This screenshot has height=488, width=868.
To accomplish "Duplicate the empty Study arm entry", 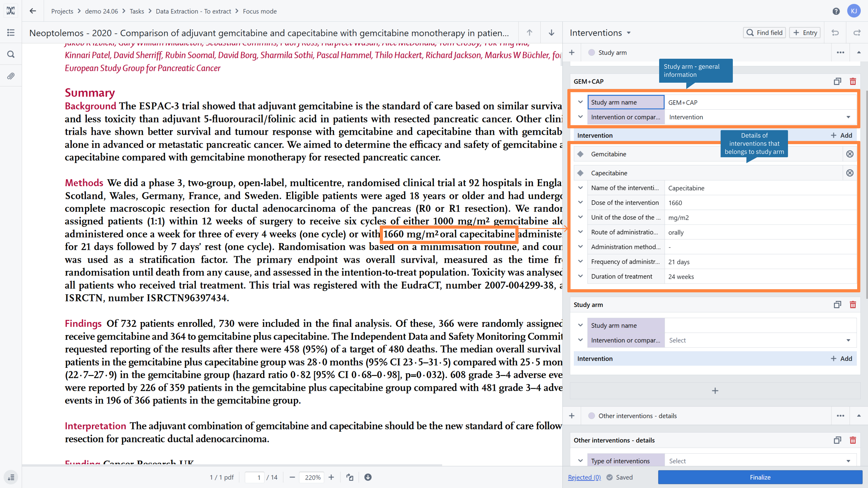I will click(837, 305).
